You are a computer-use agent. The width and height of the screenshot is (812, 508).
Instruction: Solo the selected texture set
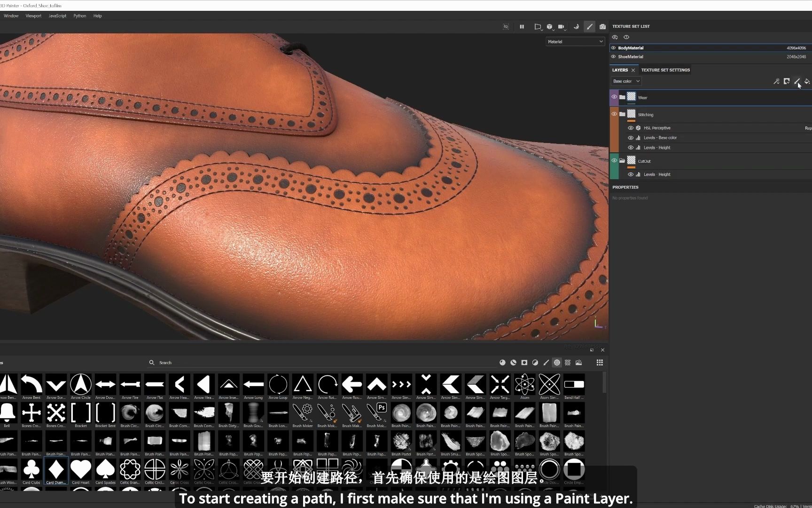point(626,37)
